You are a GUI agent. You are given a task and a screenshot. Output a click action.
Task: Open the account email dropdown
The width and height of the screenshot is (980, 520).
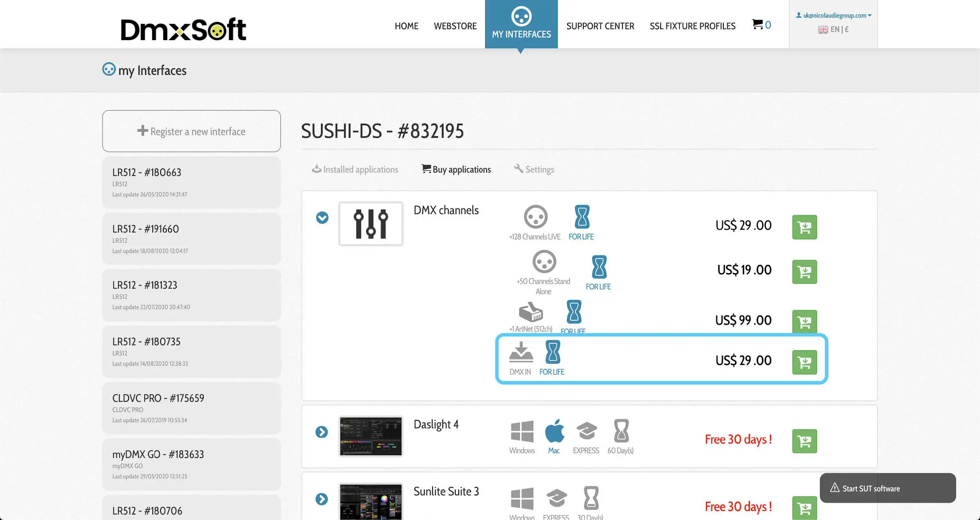[x=834, y=15]
